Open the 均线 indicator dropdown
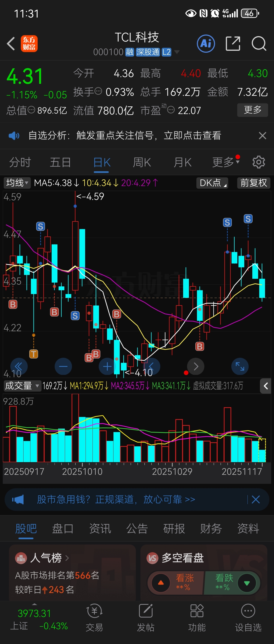The width and height of the screenshot is (274, 644). 17,183
